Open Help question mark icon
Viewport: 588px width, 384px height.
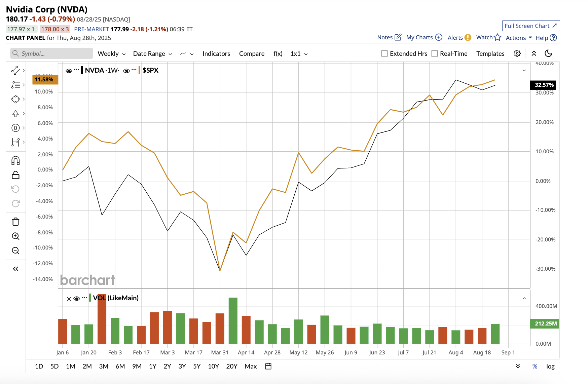(x=553, y=38)
